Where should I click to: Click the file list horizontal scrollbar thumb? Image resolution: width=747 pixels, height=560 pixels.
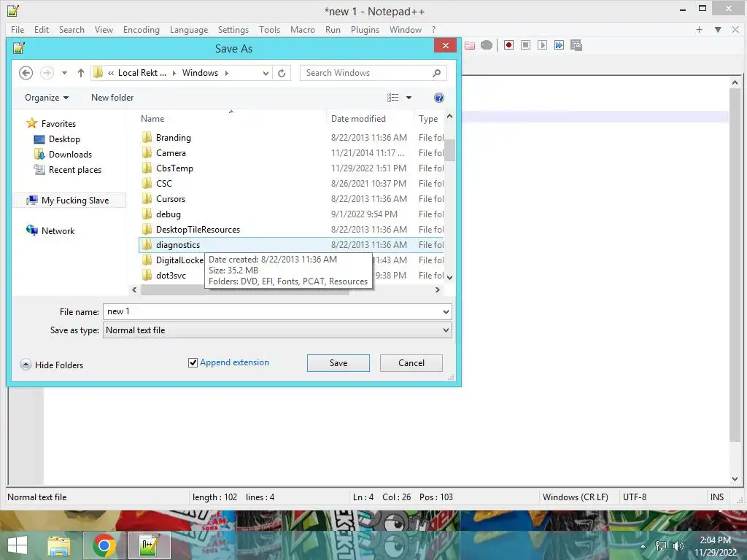click(x=245, y=290)
